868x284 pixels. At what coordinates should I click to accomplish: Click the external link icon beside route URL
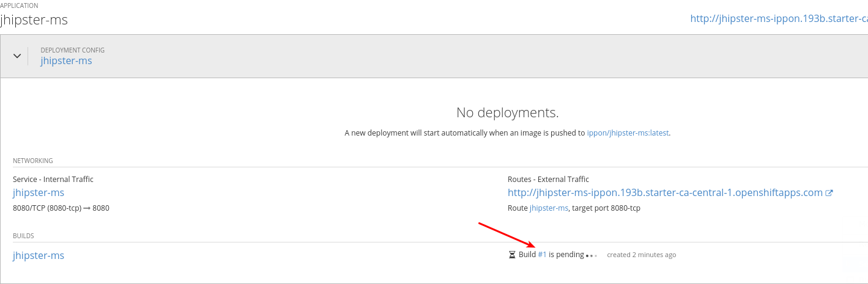(x=829, y=193)
